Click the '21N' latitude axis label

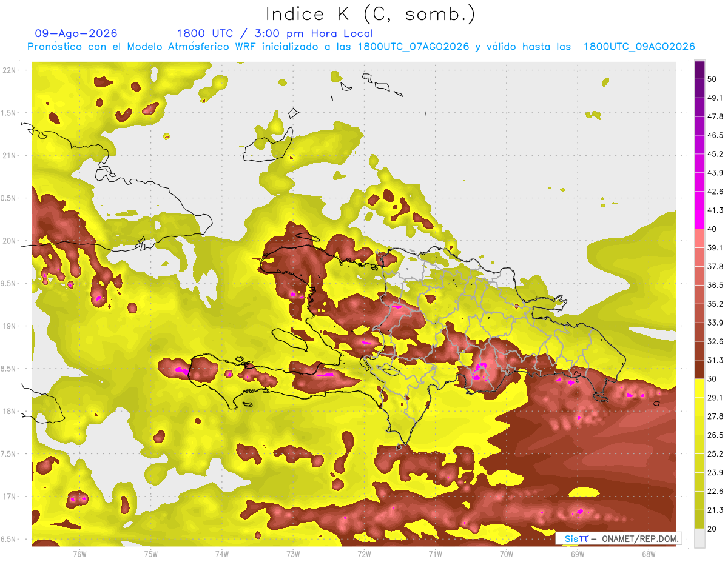point(10,155)
